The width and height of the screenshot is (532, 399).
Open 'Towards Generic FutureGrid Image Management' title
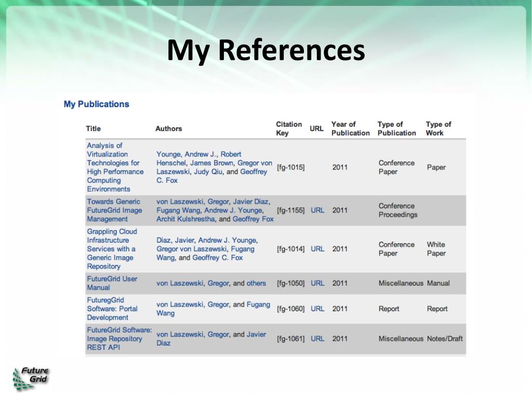click(114, 210)
